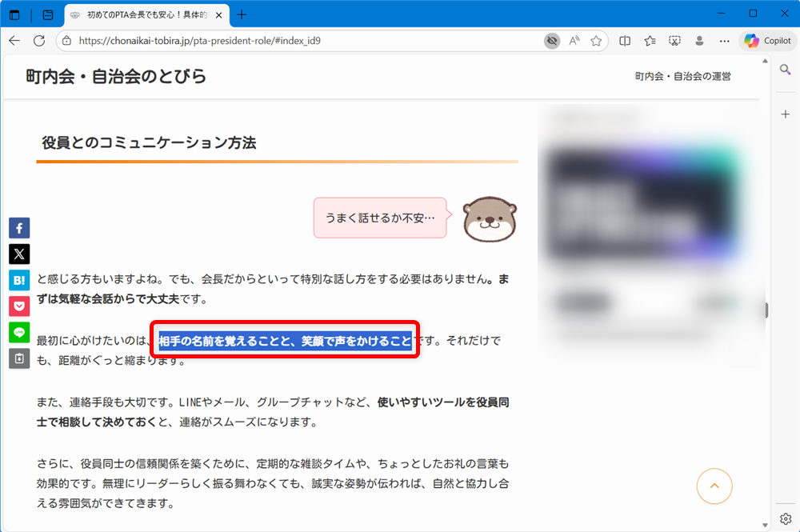Bookmark the page with Hatena B!
Screen dimensions: 800x532
pyautogui.click(x=18, y=280)
